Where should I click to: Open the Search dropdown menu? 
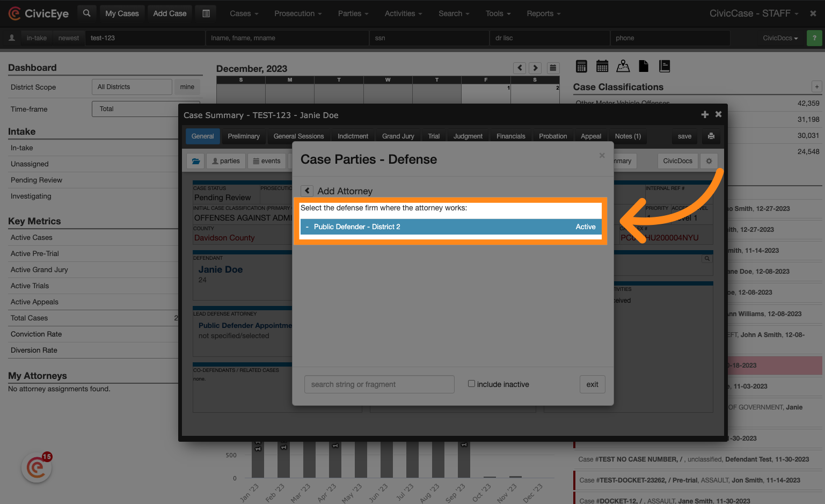tap(454, 13)
